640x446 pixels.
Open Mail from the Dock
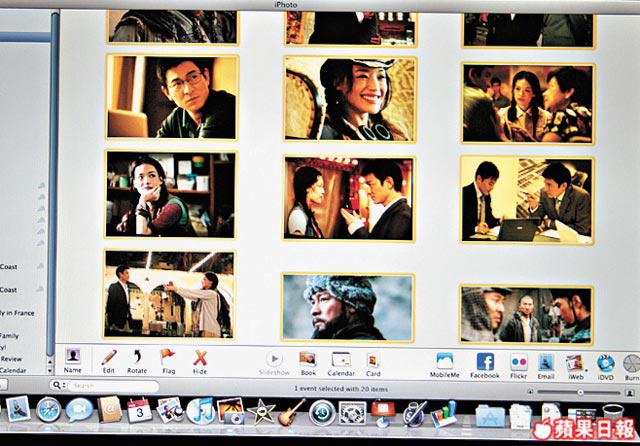(18, 409)
